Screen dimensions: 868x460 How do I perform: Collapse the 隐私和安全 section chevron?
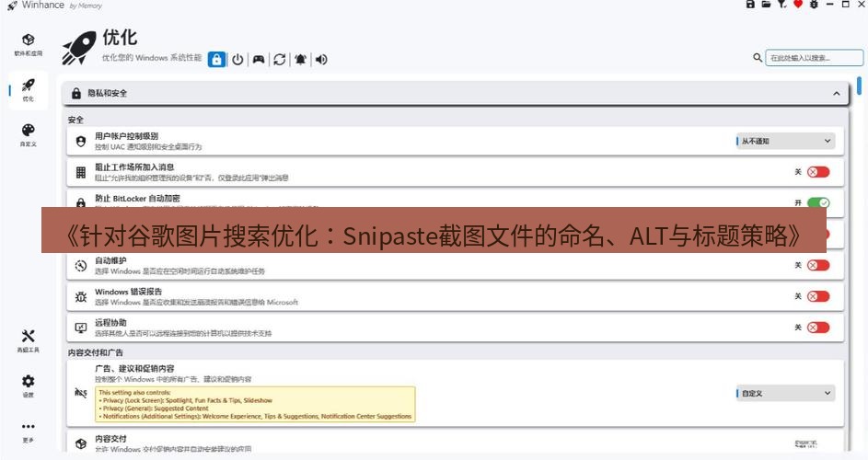[837, 94]
